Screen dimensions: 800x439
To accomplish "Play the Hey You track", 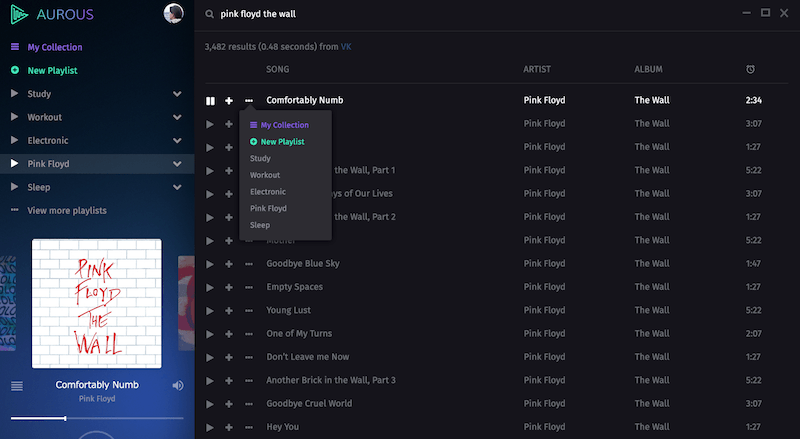I will tap(210, 428).
